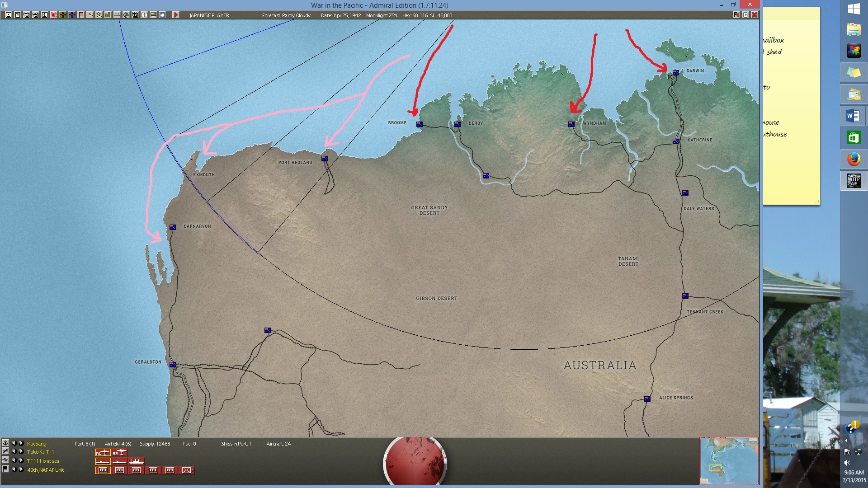868x488 pixels.
Task: Click the yellow ship silhouette toolbar icon
Action: coord(90,15)
